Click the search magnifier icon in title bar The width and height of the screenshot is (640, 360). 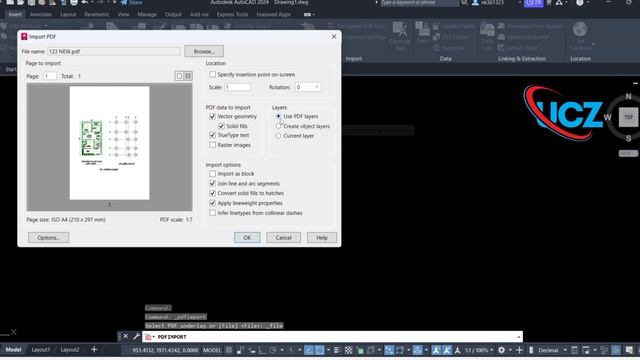(464, 2)
